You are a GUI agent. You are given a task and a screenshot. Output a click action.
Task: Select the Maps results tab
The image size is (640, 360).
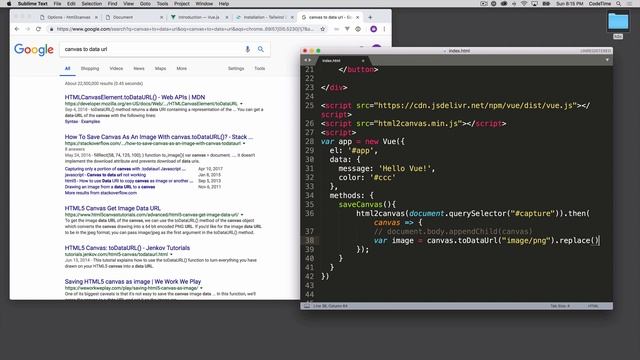160,69
